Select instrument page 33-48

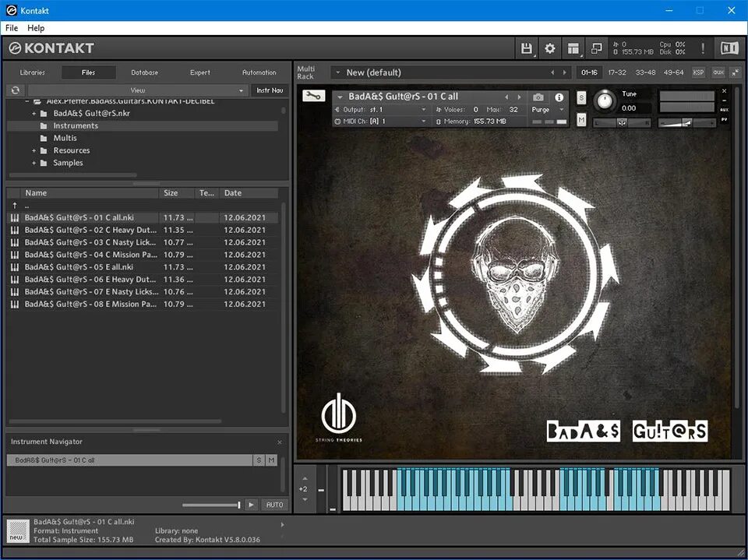point(645,72)
